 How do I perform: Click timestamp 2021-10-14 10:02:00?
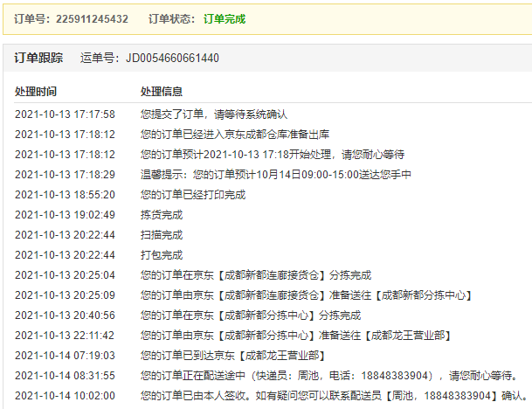pyautogui.click(x=65, y=396)
